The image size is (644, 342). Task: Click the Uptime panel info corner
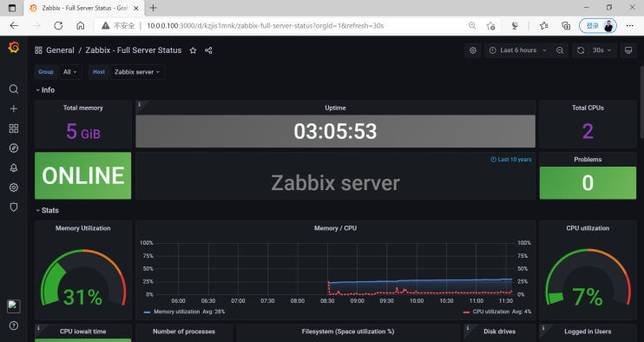[140, 104]
